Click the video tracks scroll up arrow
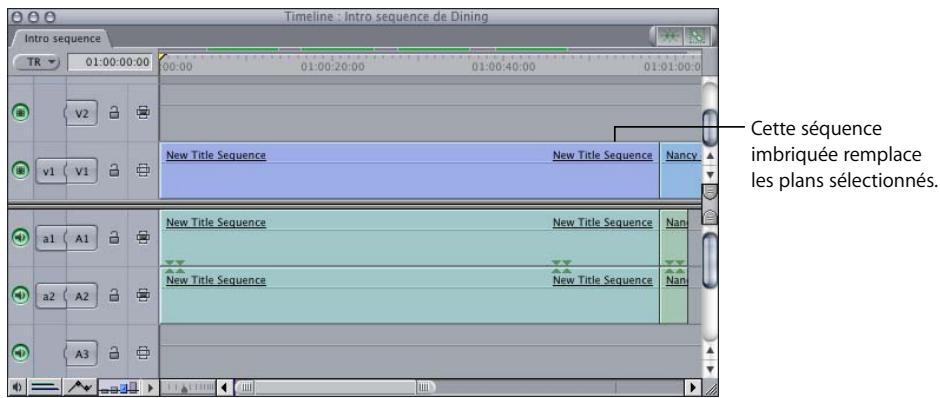 point(710,156)
